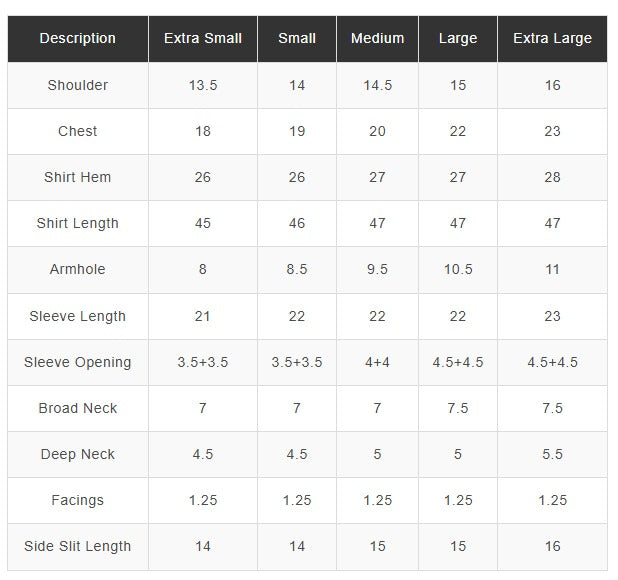Select the Chest row label
618x580 pixels.
point(77,131)
